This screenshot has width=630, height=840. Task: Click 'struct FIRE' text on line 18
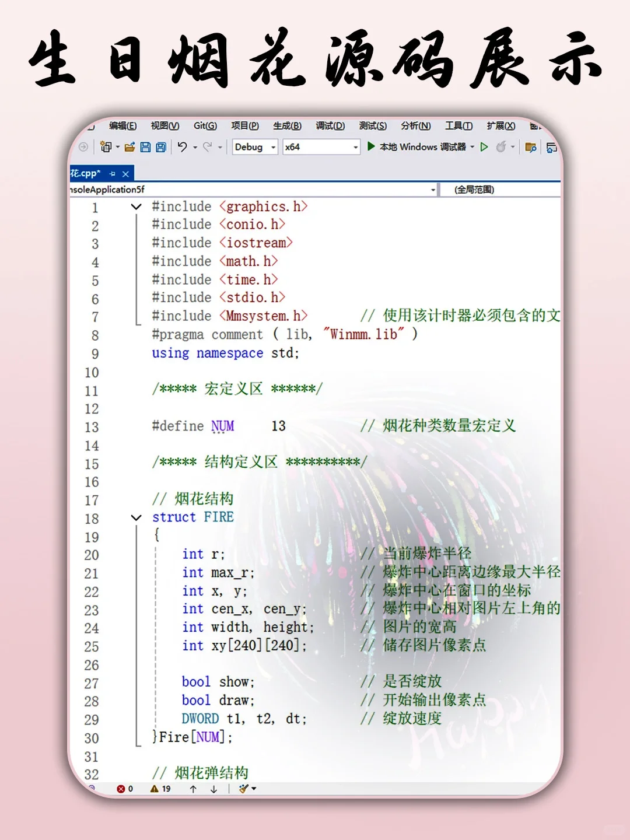(193, 517)
